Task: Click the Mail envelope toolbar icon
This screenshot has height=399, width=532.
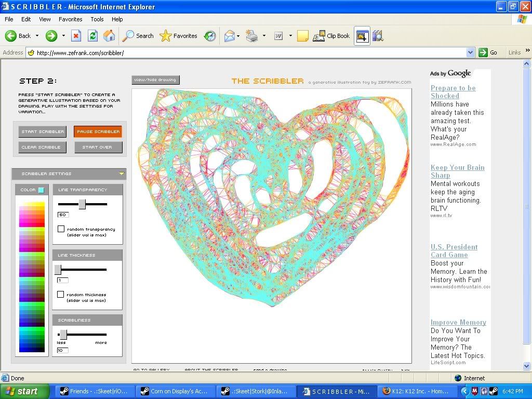Action: tap(229, 36)
